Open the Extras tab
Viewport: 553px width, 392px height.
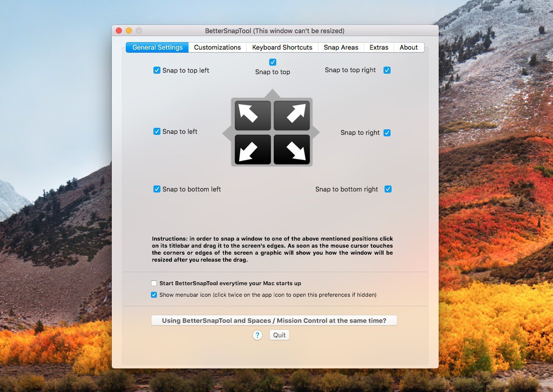379,47
